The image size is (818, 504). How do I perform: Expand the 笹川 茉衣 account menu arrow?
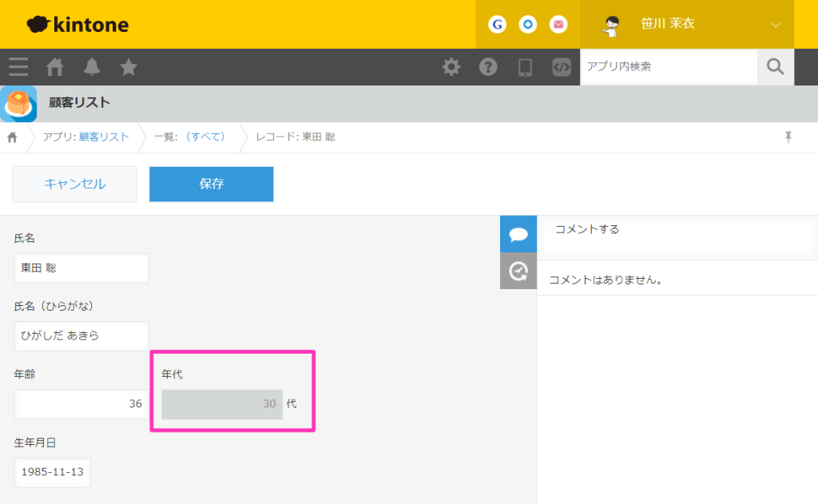pyautogui.click(x=776, y=25)
